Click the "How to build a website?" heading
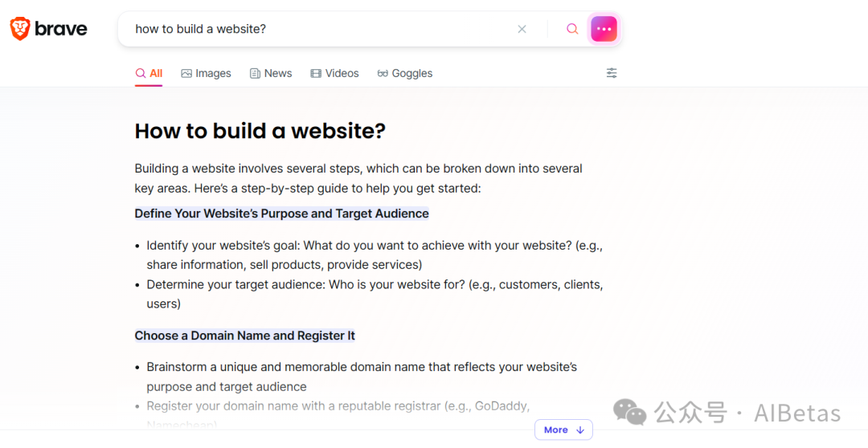Image resolution: width=868 pixels, height=448 pixels. coord(260,131)
